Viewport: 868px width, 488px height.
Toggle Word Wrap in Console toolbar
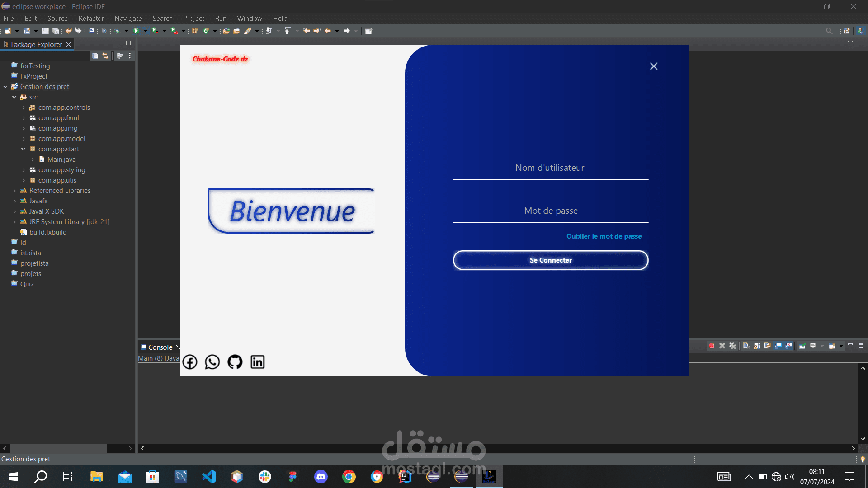(767, 346)
